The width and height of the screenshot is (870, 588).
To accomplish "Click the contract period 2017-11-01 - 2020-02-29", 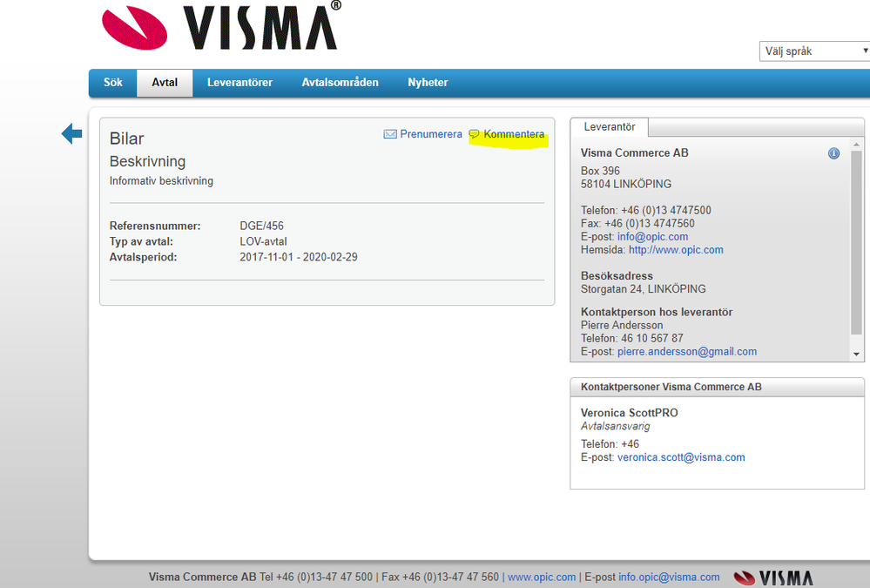I will coord(299,257).
